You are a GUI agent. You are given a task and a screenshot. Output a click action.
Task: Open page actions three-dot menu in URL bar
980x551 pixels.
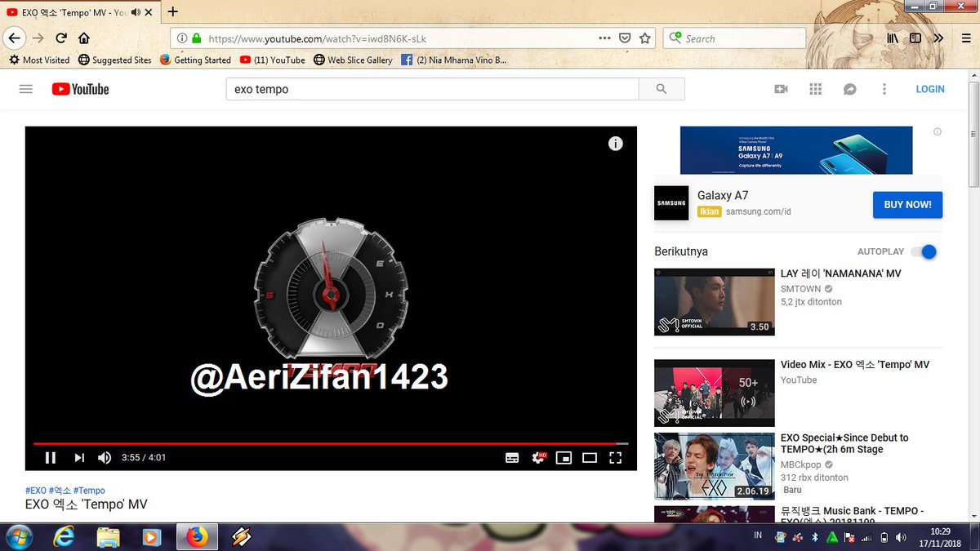coord(604,38)
